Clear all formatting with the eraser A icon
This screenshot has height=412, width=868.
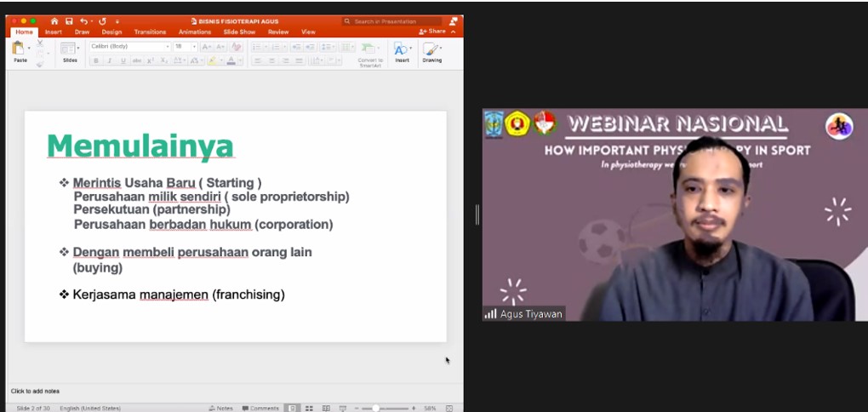[x=237, y=47]
